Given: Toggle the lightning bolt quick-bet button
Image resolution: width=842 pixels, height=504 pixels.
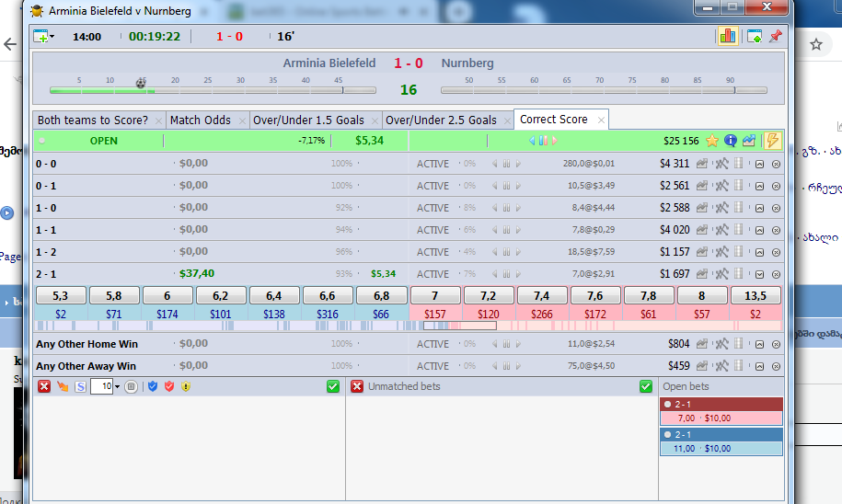Looking at the screenshot, I should pyautogui.click(x=772, y=141).
